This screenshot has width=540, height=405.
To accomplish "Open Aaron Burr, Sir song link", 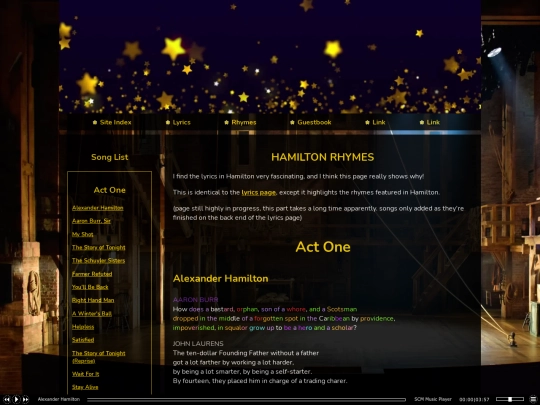I will point(91,221).
